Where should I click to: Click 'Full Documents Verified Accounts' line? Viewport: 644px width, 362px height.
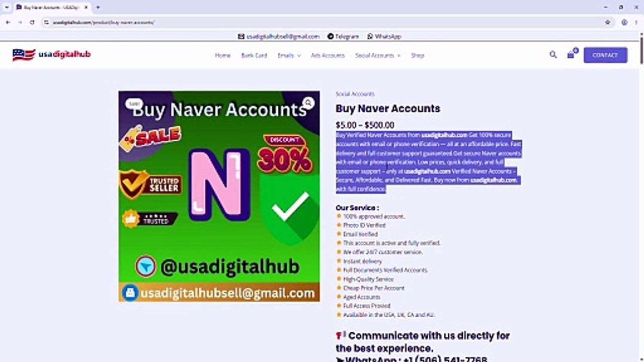(x=385, y=270)
